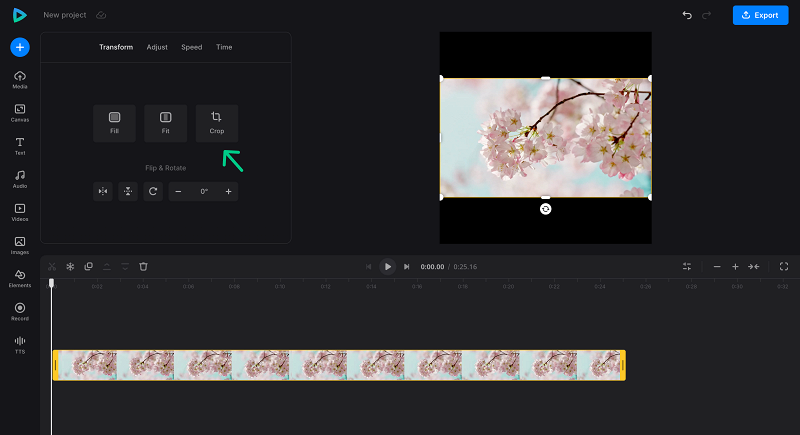Skip to the previous frame start

(x=368, y=267)
